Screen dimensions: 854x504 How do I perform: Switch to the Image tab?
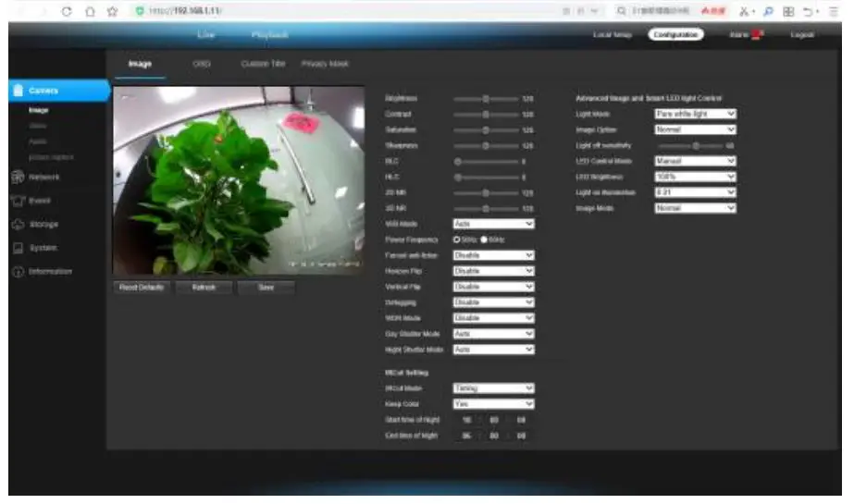[140, 64]
